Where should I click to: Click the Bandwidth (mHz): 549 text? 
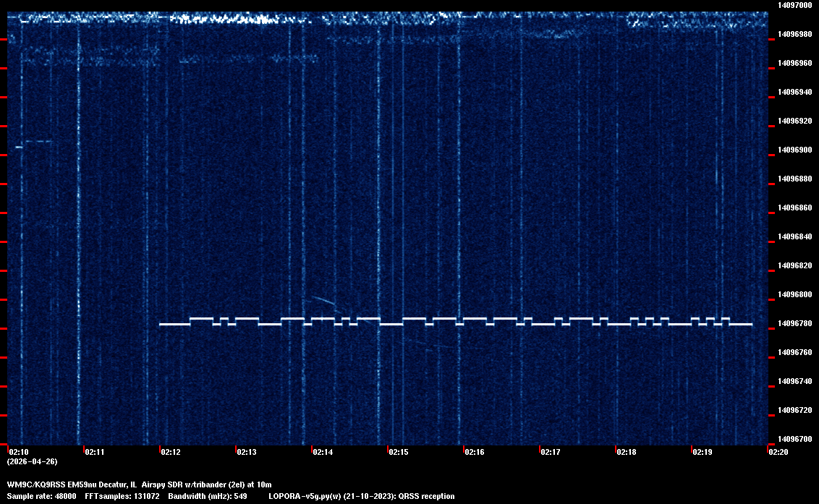(x=208, y=496)
